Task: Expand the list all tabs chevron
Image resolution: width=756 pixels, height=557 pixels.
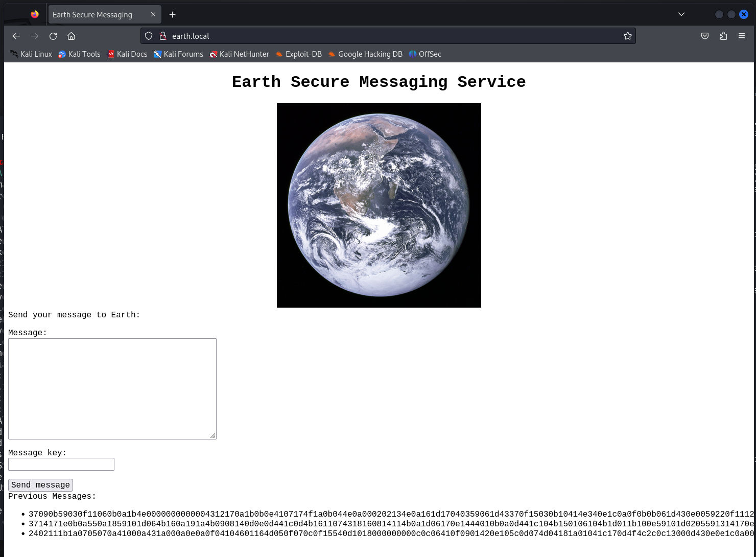Action: [x=681, y=14]
